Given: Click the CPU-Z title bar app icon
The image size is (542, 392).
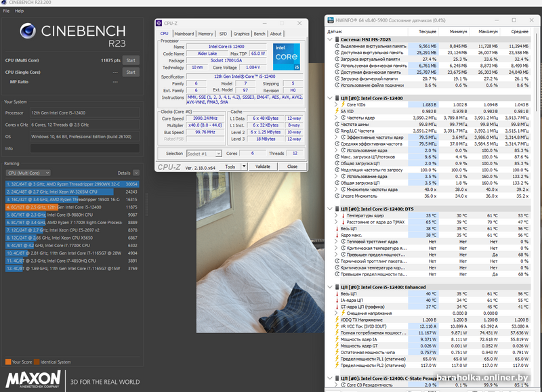Looking at the screenshot, I should click(x=159, y=23).
